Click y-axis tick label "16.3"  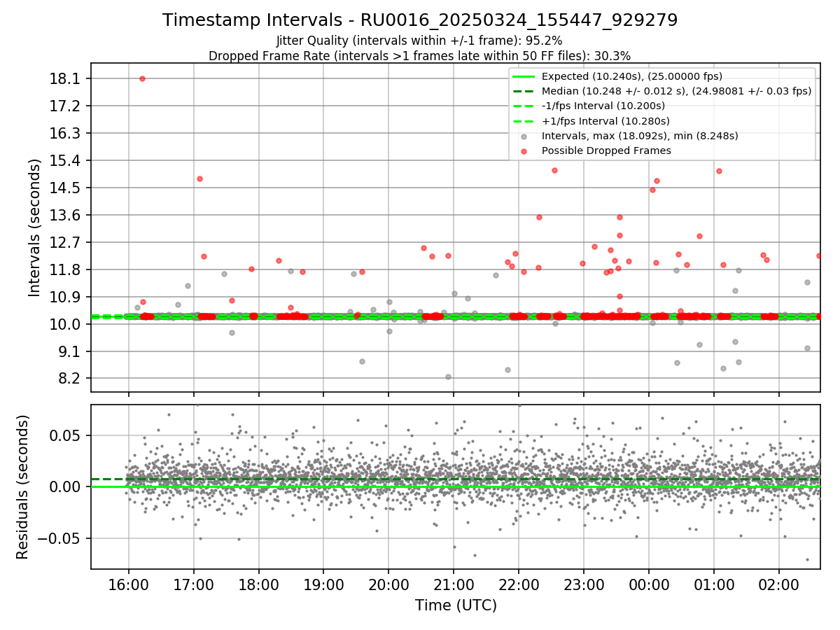click(x=64, y=133)
